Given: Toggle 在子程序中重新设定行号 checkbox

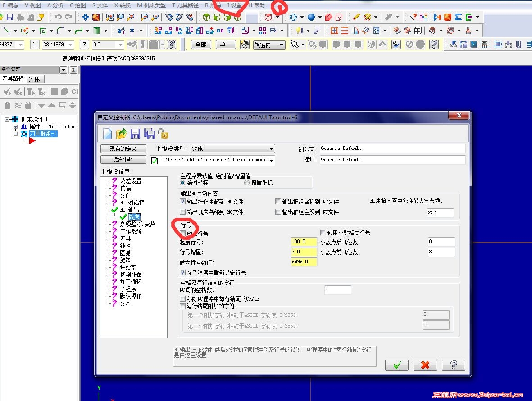Looking at the screenshot, I should (x=182, y=273).
